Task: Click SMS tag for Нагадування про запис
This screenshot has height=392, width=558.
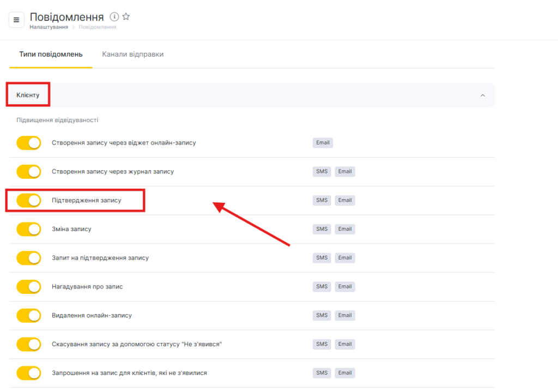Action: [322, 286]
